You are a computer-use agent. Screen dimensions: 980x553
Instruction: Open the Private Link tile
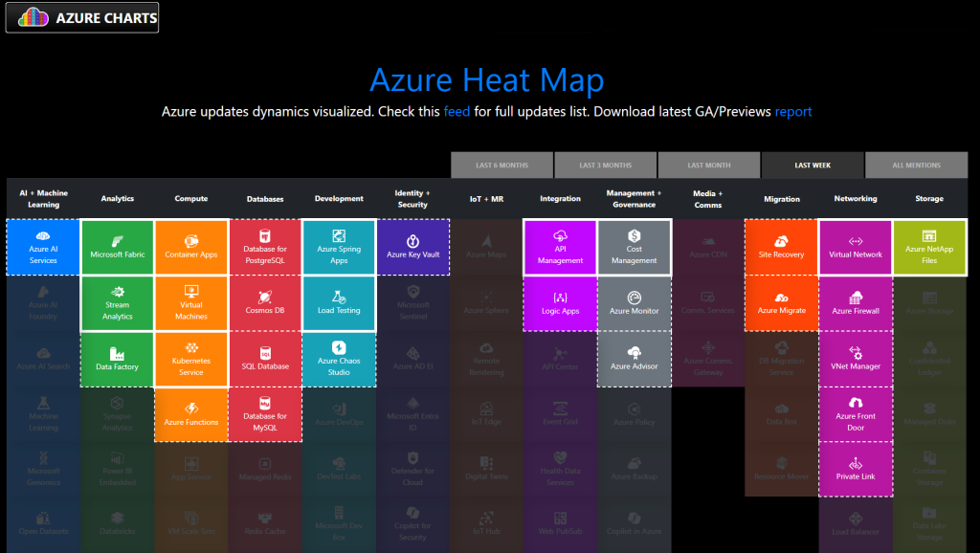pyautogui.click(x=856, y=469)
